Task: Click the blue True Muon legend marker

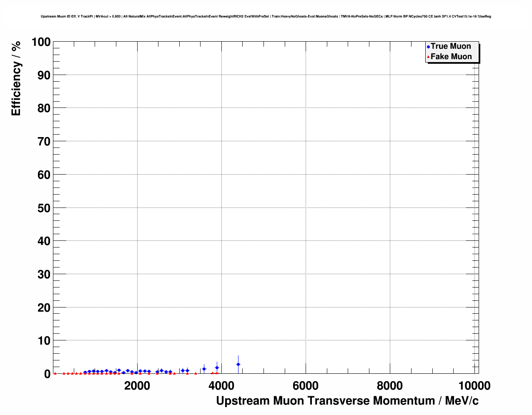Action: click(428, 47)
